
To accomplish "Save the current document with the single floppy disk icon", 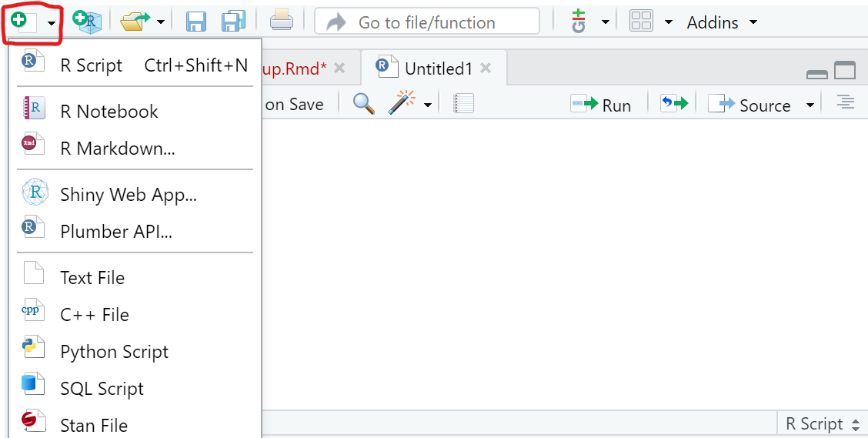I will [196, 22].
